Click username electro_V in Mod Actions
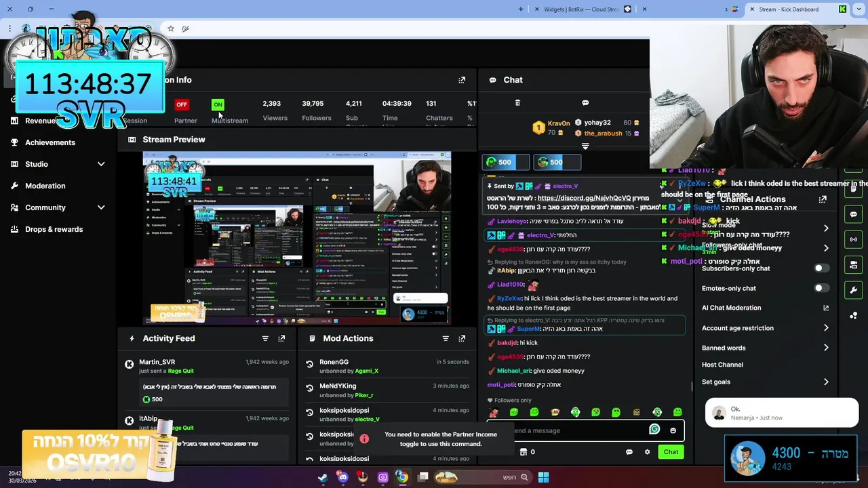Screen dimensions: 868x488 coord(368,420)
